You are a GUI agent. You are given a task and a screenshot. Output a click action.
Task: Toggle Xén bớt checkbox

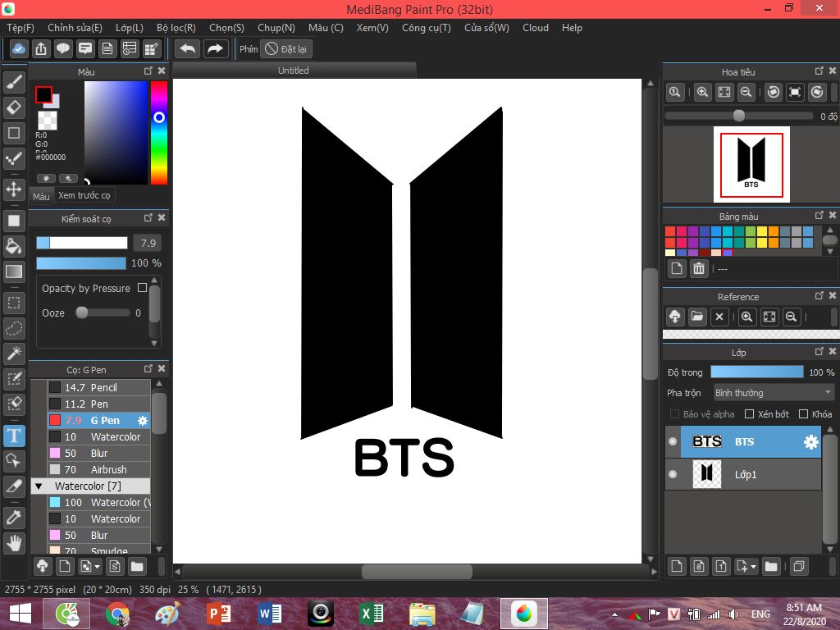[x=750, y=413]
